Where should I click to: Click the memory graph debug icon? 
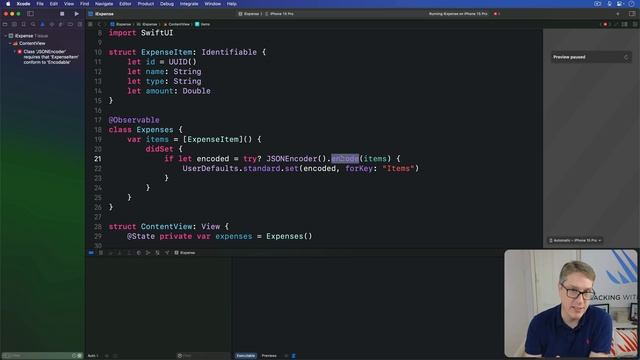click(148, 253)
